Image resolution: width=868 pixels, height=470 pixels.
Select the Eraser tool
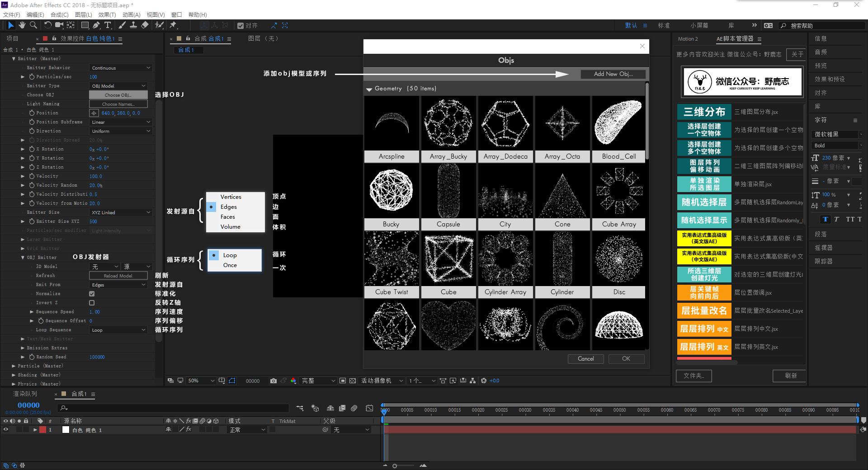pos(145,25)
